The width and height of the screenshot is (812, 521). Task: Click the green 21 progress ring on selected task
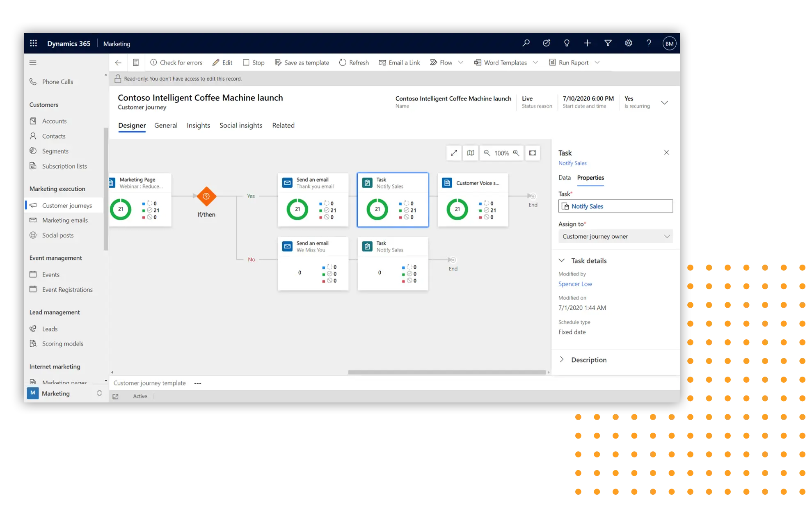tap(377, 209)
